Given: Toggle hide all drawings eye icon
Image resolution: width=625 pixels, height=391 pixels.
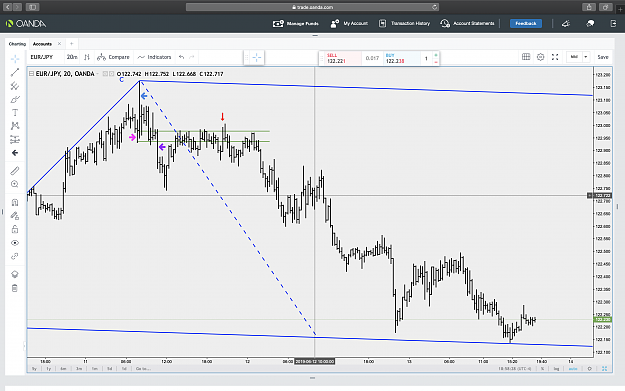Looking at the screenshot, I should (x=15, y=243).
